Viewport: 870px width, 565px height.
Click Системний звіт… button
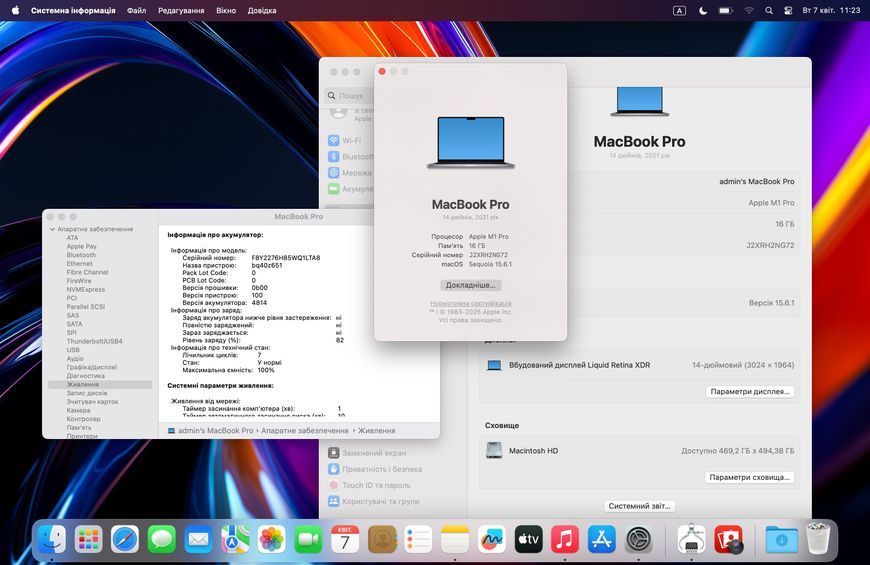click(x=639, y=506)
